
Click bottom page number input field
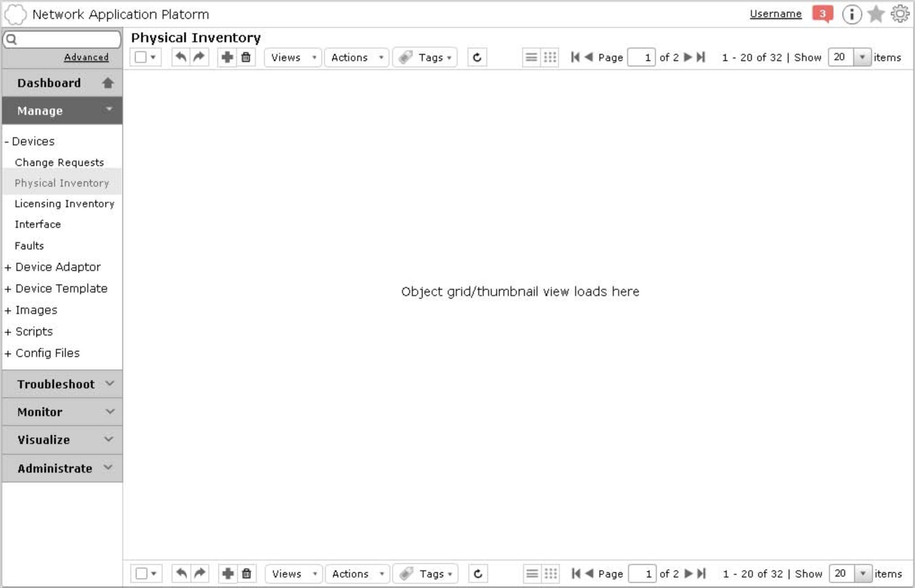[642, 573]
